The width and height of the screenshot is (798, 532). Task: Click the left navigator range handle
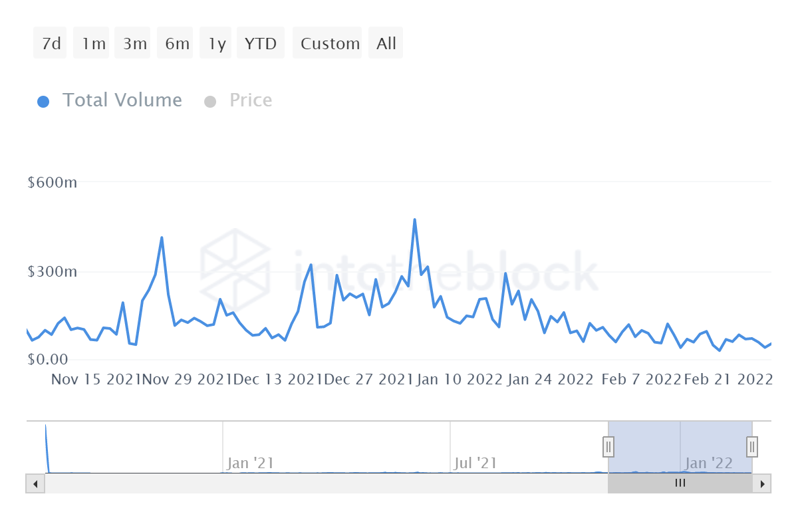click(608, 446)
